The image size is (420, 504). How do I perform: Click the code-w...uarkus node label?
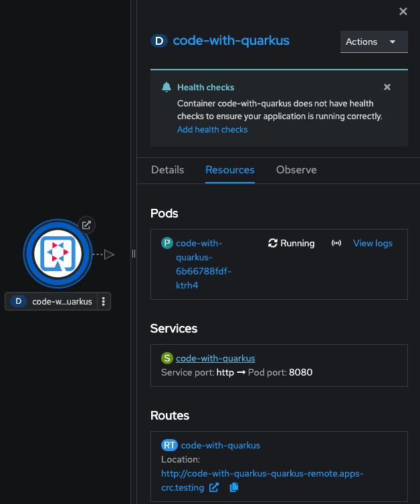coord(62,301)
